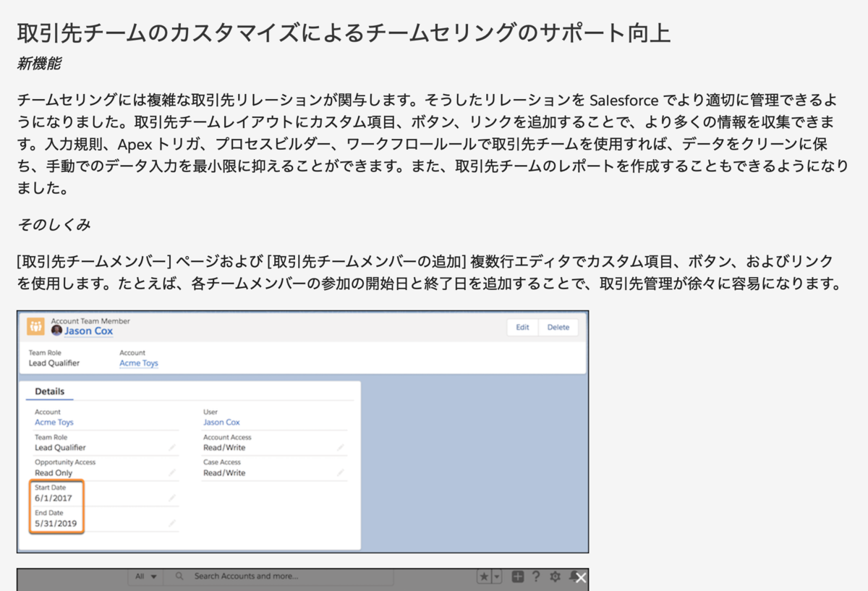Click the plus icon in the header bar
This screenshot has width=868, height=591.
click(x=517, y=577)
